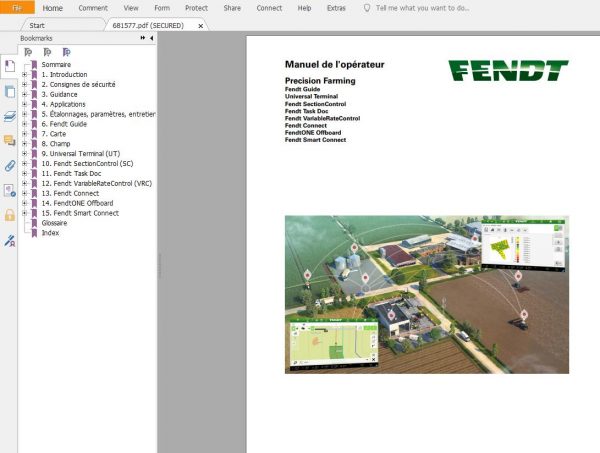The height and width of the screenshot is (453, 600).
Task: Expand the 4. Applications bookmark
Action: (24, 104)
